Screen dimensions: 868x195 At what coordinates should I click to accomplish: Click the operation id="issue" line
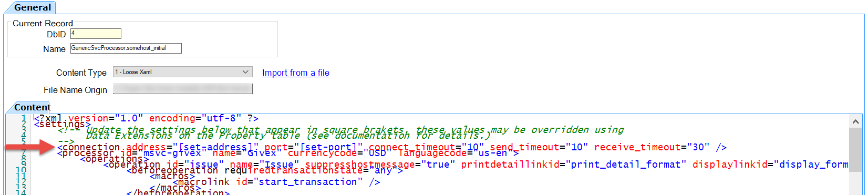(476, 165)
